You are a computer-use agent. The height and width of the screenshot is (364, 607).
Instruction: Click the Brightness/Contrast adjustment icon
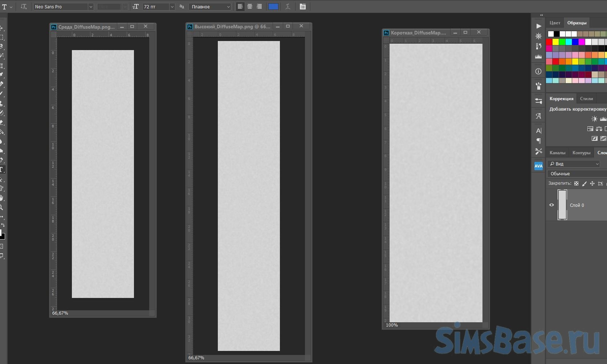click(x=594, y=119)
